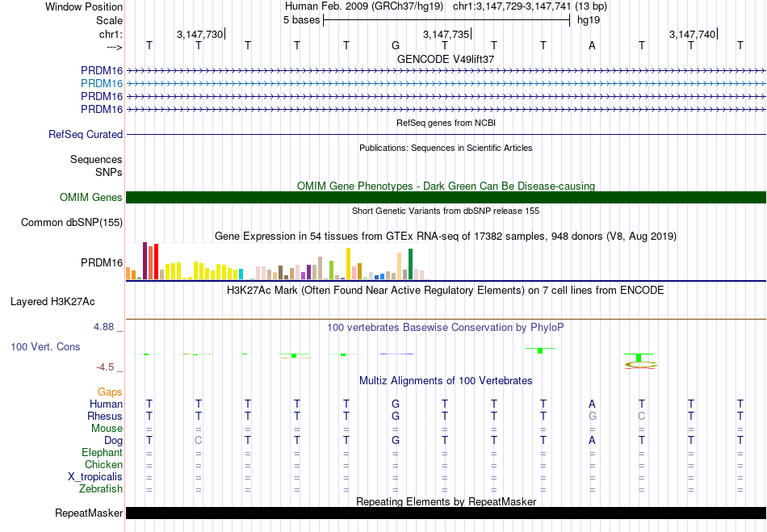The height and width of the screenshot is (532, 767).
Task: Click the Sequences label
Action: point(96,159)
